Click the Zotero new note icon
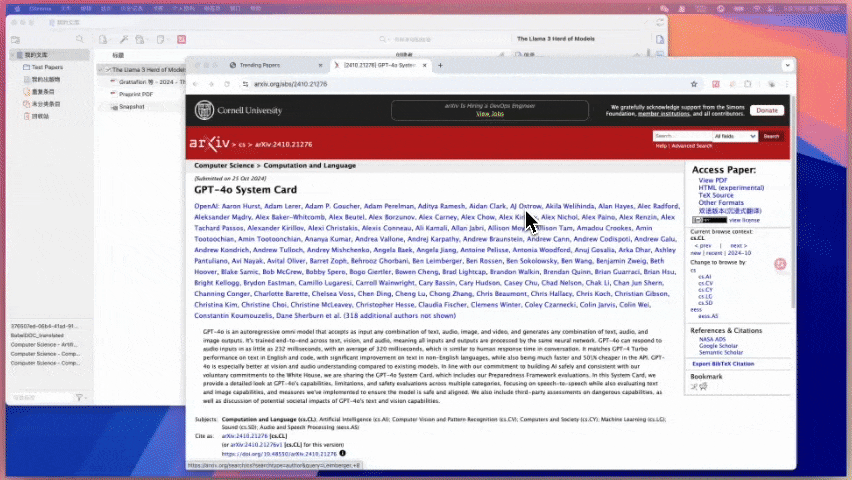The image size is (852, 480). [x=161, y=39]
